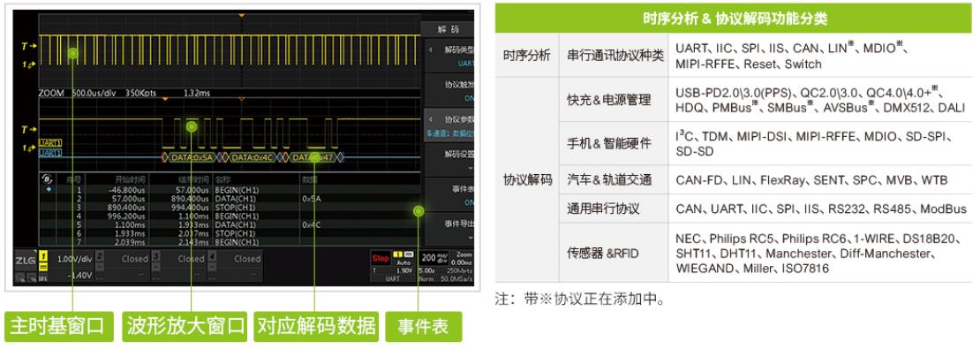Click the channel 3 number box
This screenshot has height=349, width=980.
155,255
